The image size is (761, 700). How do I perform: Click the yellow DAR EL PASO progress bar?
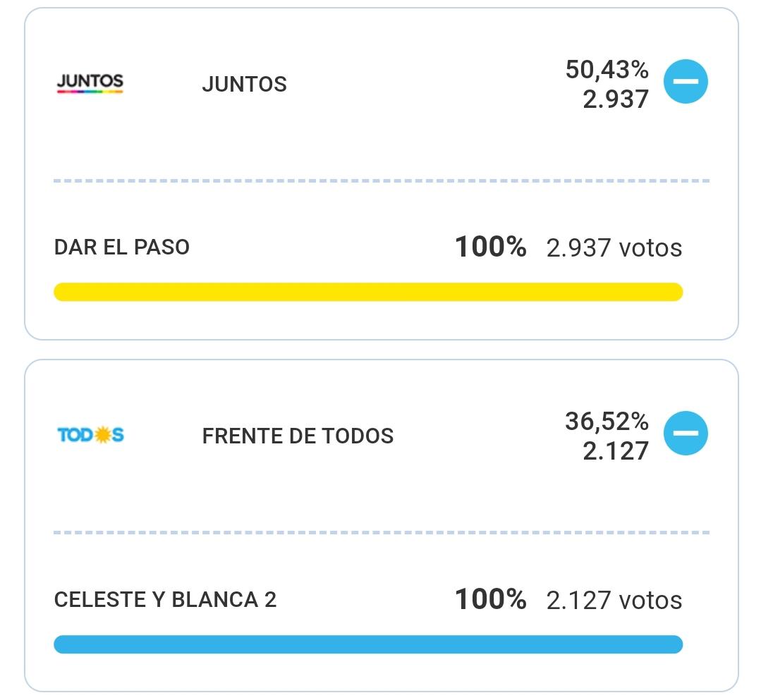click(x=368, y=292)
